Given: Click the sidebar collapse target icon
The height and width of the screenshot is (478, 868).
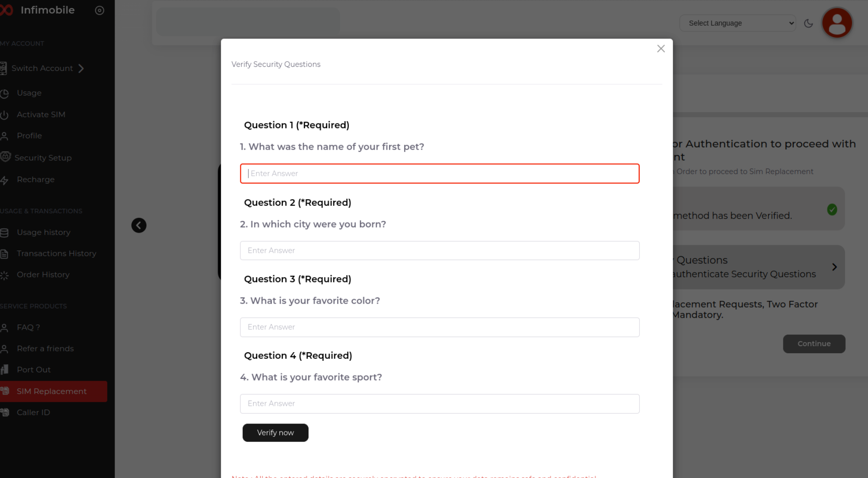Looking at the screenshot, I should [100, 10].
